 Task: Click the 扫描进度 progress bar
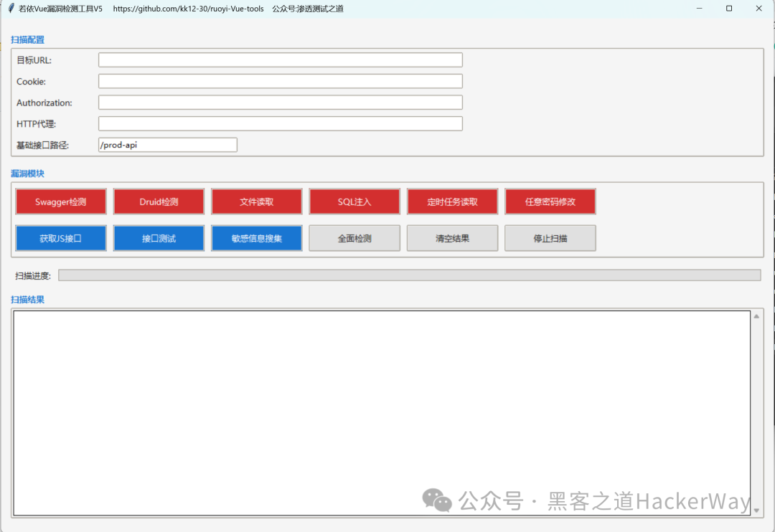tap(409, 275)
